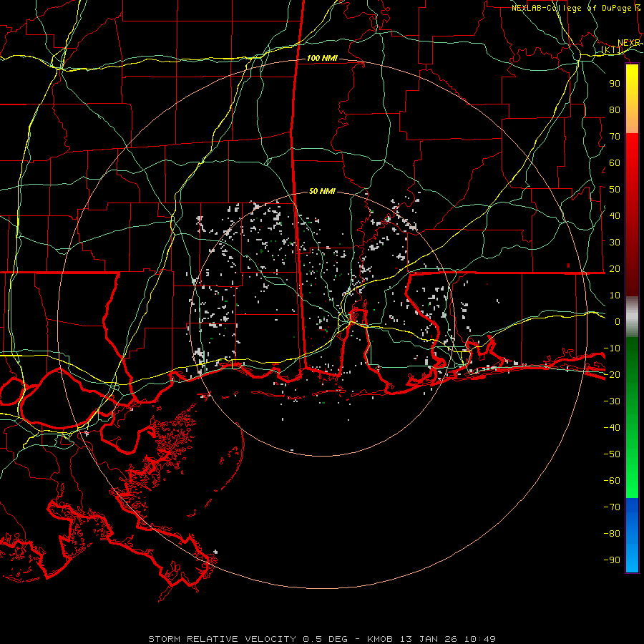Click the 80 value on velocity scale

(615, 110)
